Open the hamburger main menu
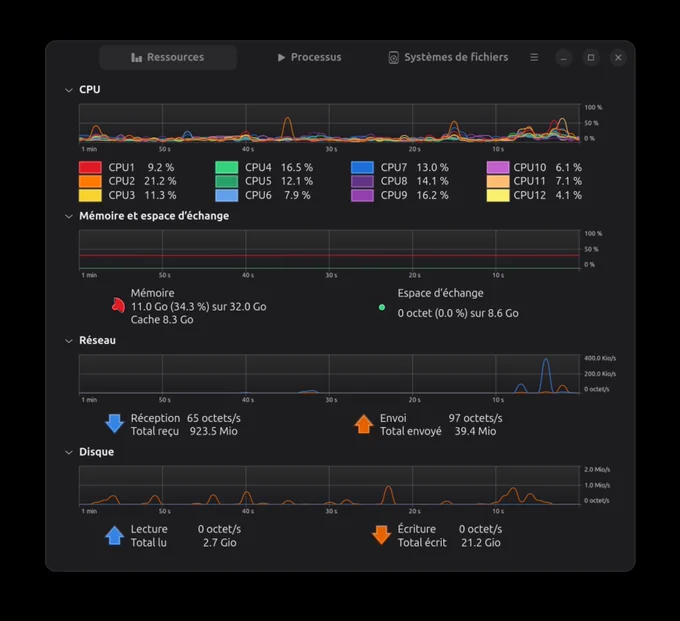This screenshot has width=680, height=621. [x=534, y=57]
